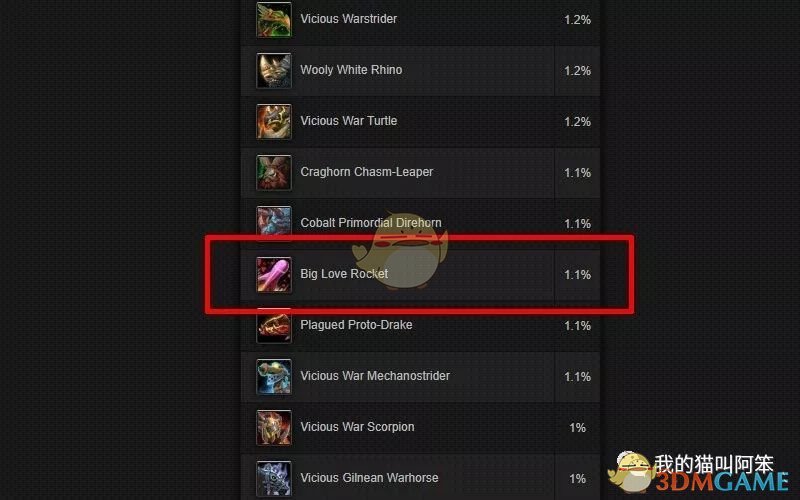Open the Big Love Rocket link
This screenshot has height=500, width=800.
point(344,274)
